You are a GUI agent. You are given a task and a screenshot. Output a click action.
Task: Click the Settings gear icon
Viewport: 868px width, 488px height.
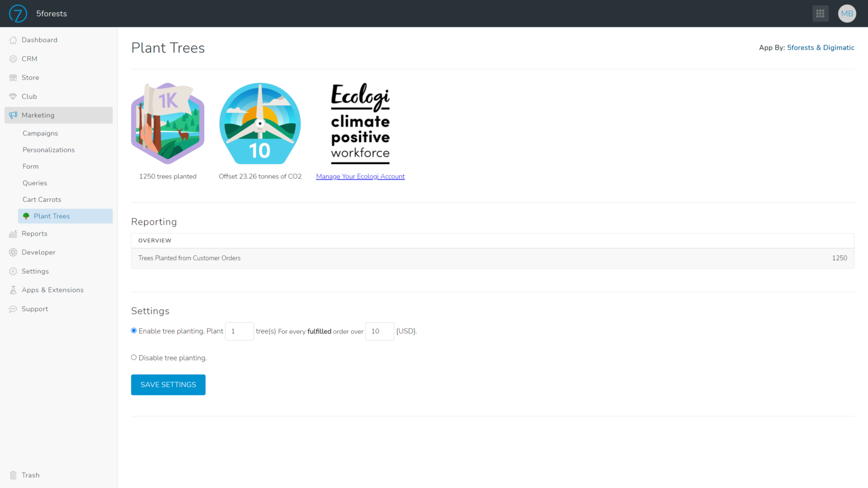(x=13, y=271)
